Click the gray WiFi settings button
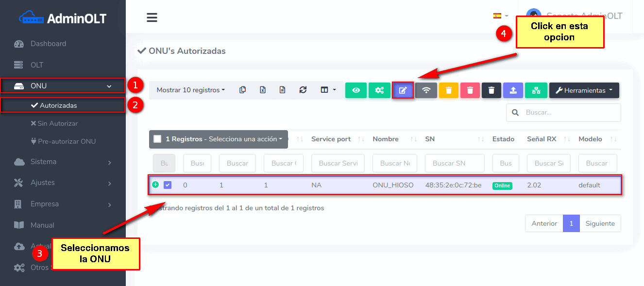644x286 pixels. pos(426,90)
